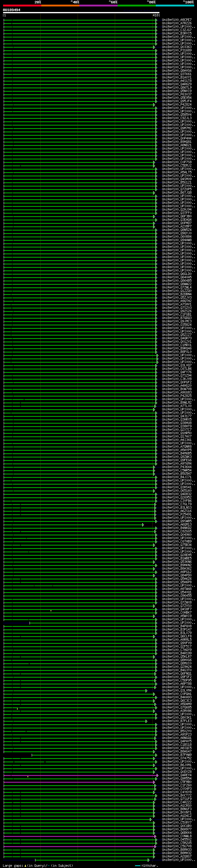Select the UniRef100_A8ND21 label

tap(176, 145)
